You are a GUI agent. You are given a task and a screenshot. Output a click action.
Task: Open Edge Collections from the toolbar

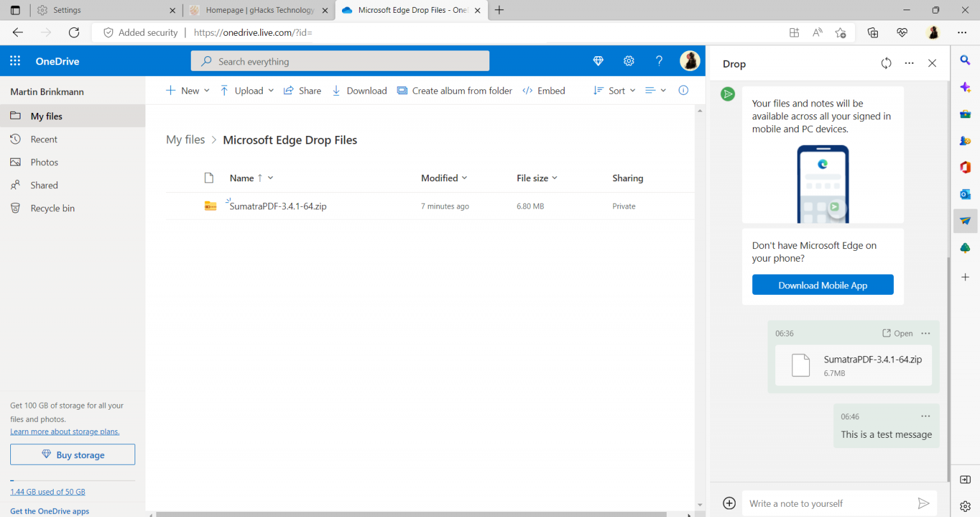click(x=873, y=32)
